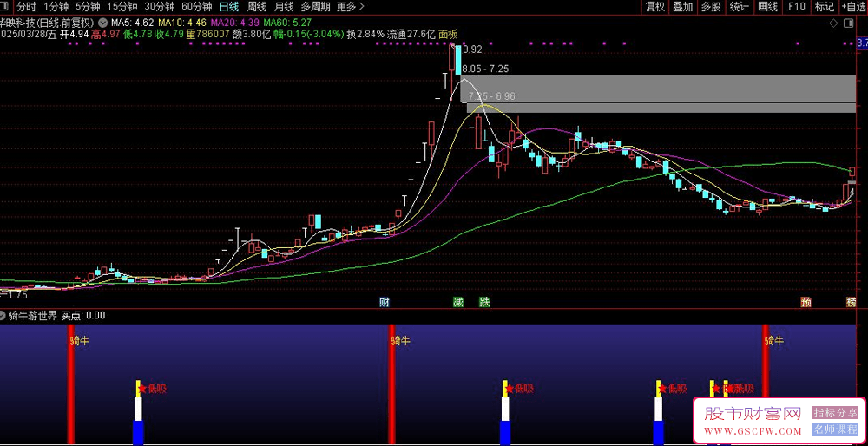Select the 5分钟 period tab
This screenshot has width=868, height=446.
[88, 7]
